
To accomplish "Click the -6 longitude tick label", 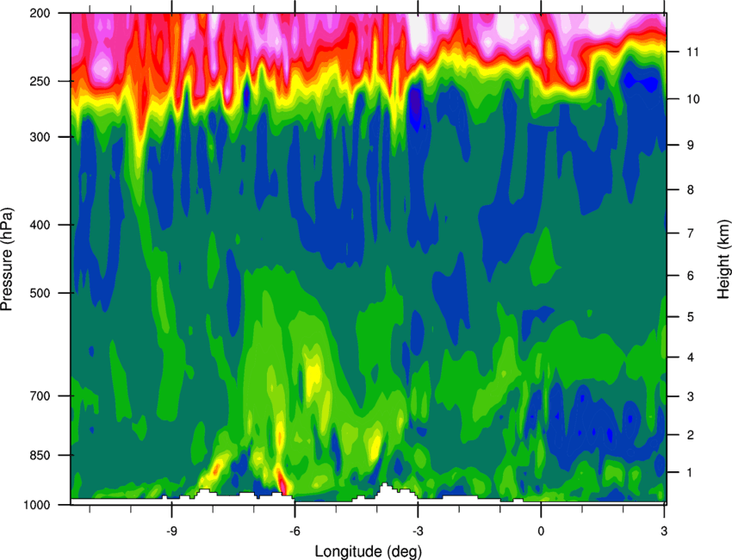I will [295, 532].
